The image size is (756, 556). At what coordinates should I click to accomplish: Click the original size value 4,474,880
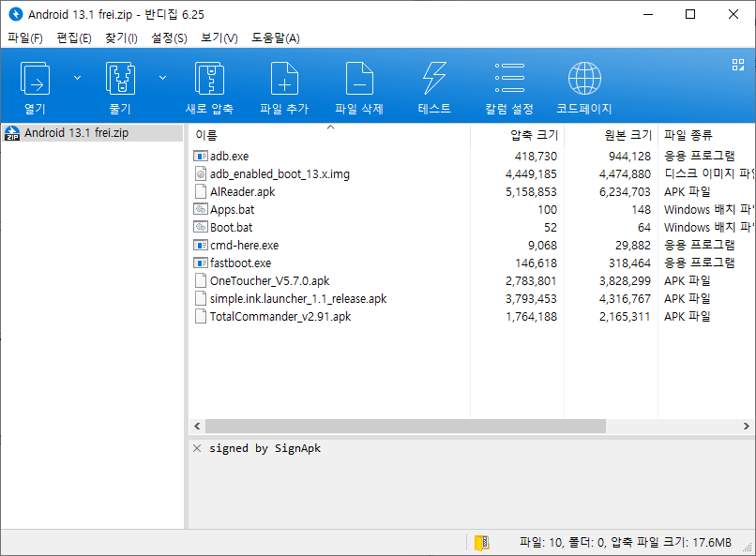pyautogui.click(x=625, y=174)
